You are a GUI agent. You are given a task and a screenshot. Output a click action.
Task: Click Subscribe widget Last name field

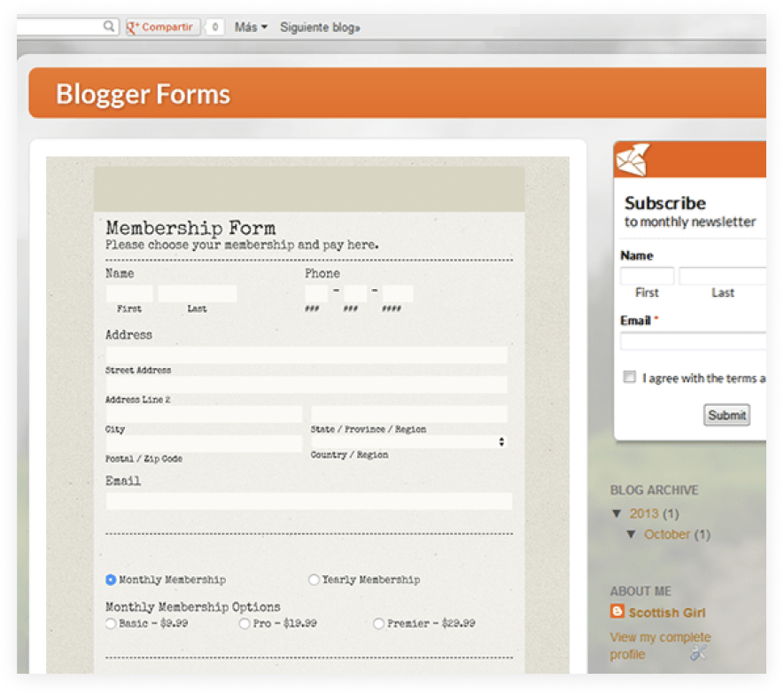tap(723, 277)
